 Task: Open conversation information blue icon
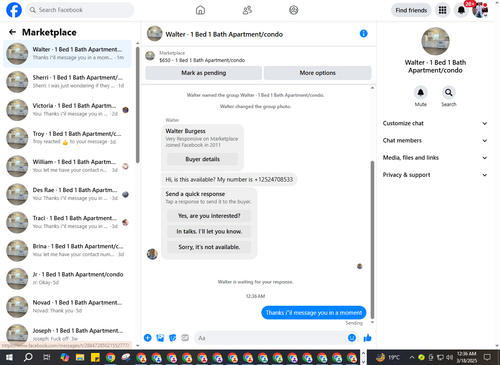pos(364,33)
